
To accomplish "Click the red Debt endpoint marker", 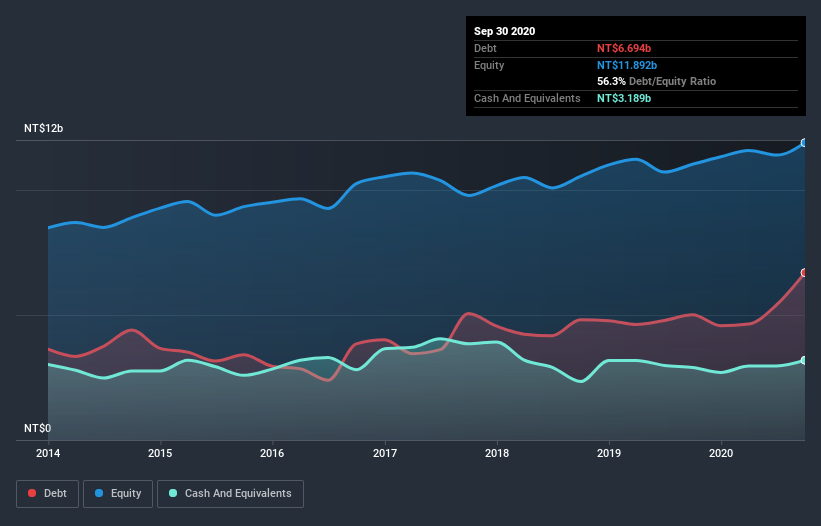I will (804, 273).
